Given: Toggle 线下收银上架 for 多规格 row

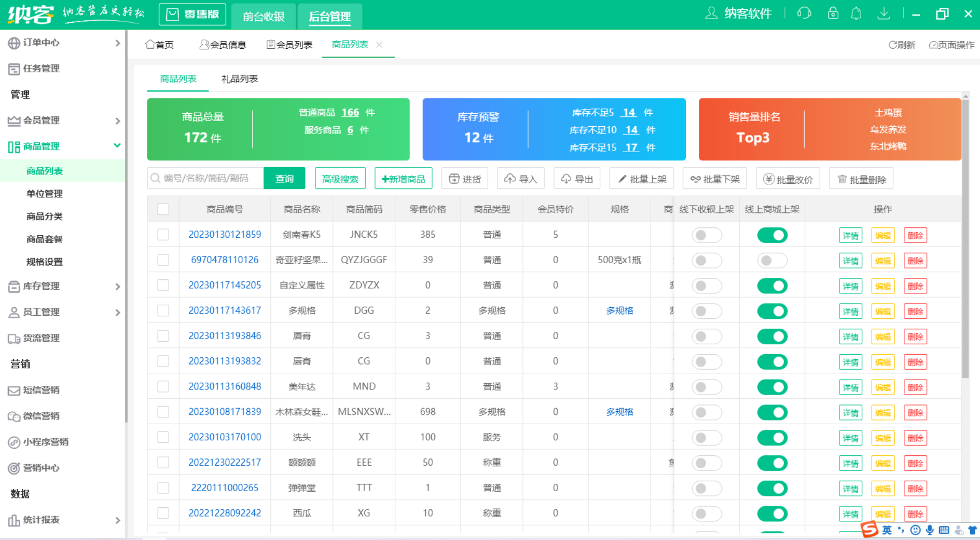Looking at the screenshot, I should (x=707, y=311).
